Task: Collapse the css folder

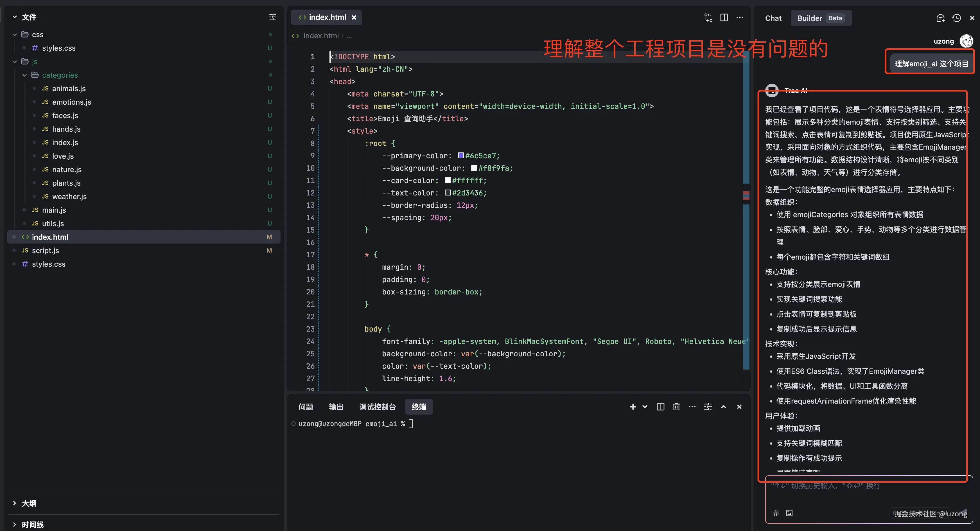Action: point(14,35)
